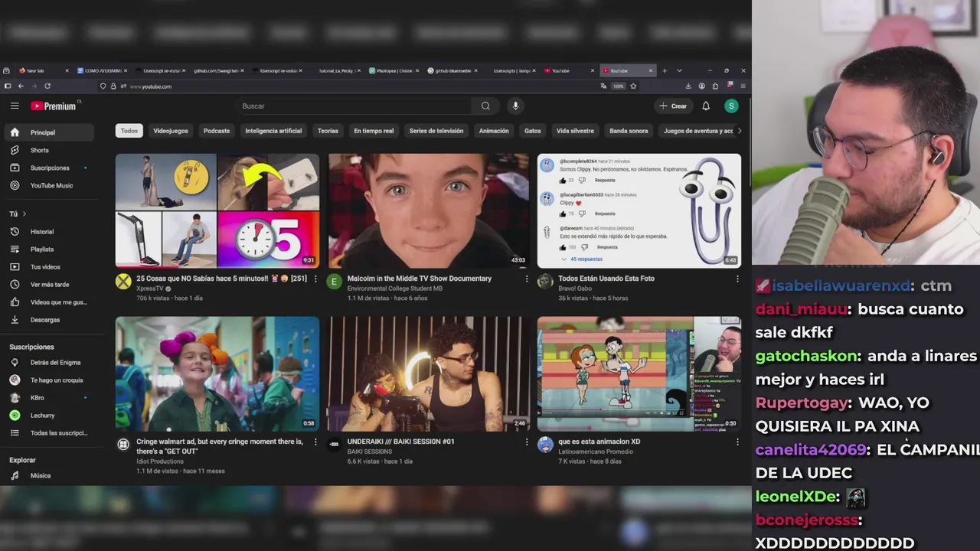Open options menu for 25 Cosas video
This screenshot has width=980, height=551.
(x=315, y=279)
